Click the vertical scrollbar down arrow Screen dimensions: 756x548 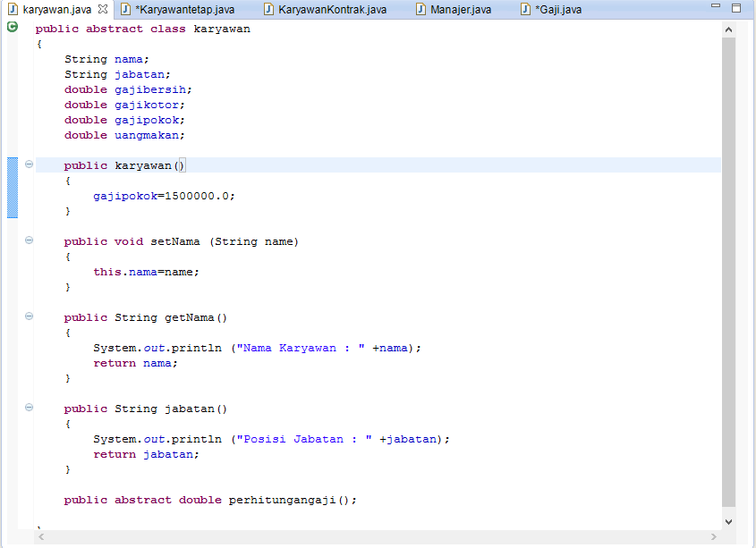(x=726, y=522)
